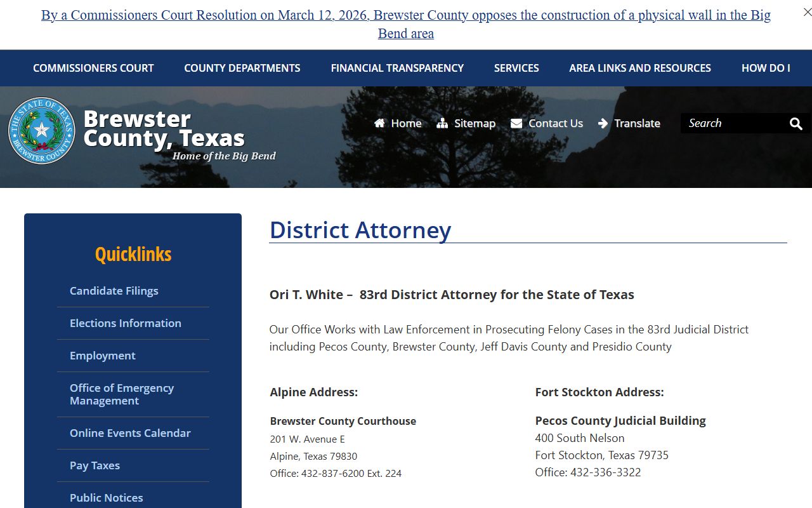The image size is (812, 508).
Task: Click the Fort Stockton Address heading
Action: pos(599,392)
